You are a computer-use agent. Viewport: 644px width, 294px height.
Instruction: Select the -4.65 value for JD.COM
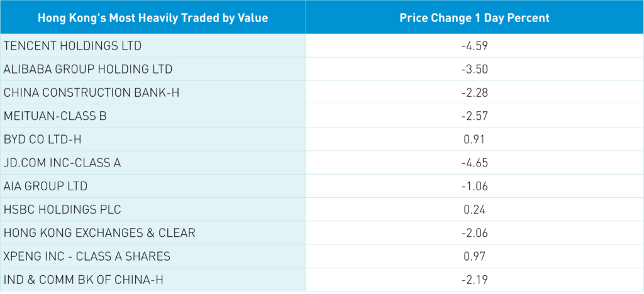[x=474, y=163]
